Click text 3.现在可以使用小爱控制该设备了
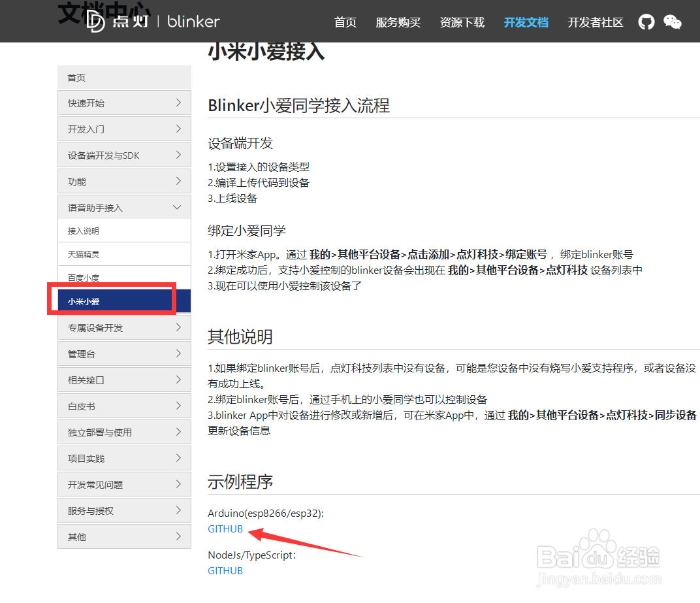This screenshot has width=700, height=603. pyautogui.click(x=285, y=286)
